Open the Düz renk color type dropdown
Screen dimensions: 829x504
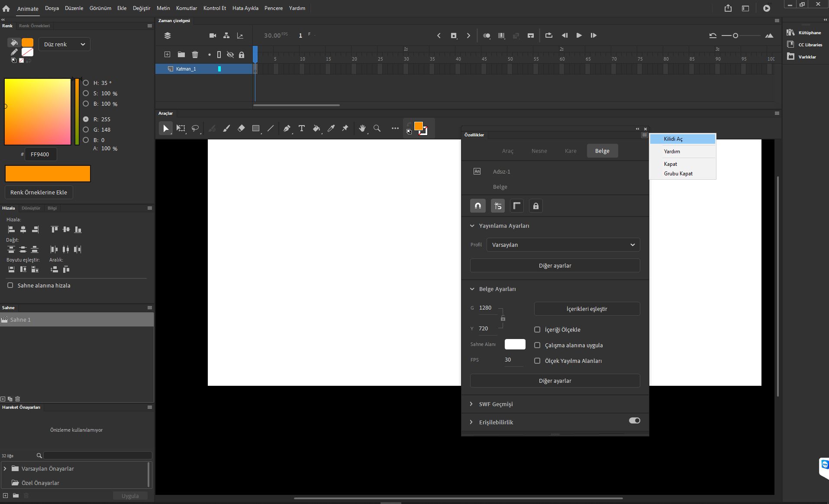pos(65,44)
